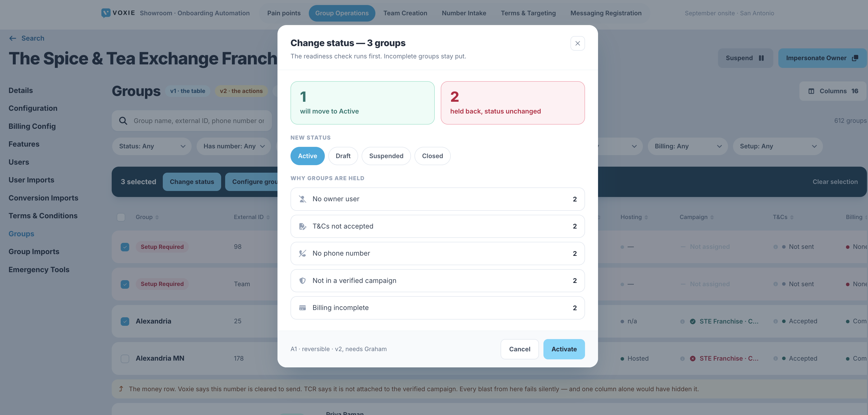The width and height of the screenshot is (868, 415).
Task: Click the Voxie logo icon
Action: pos(106,13)
